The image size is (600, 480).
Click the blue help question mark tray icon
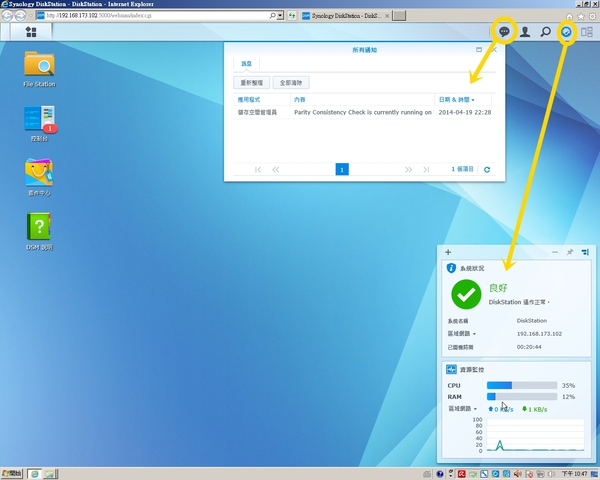(x=440, y=474)
